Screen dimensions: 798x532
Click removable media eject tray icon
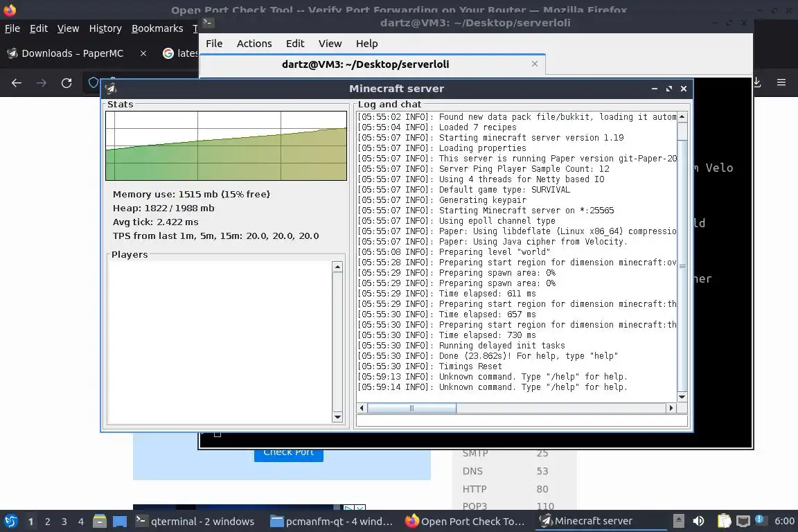[678, 521]
